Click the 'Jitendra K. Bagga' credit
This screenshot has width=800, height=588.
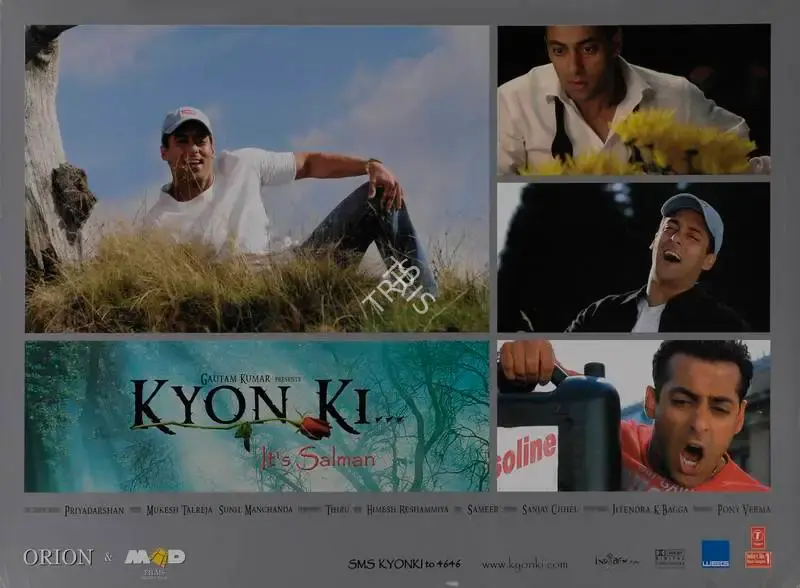pyautogui.click(x=650, y=509)
